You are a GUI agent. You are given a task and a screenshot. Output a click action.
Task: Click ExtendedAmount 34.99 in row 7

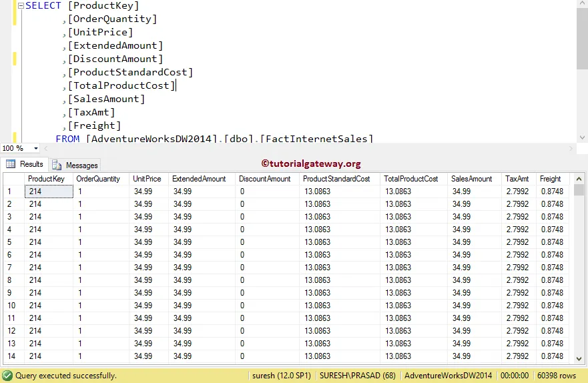(202, 268)
